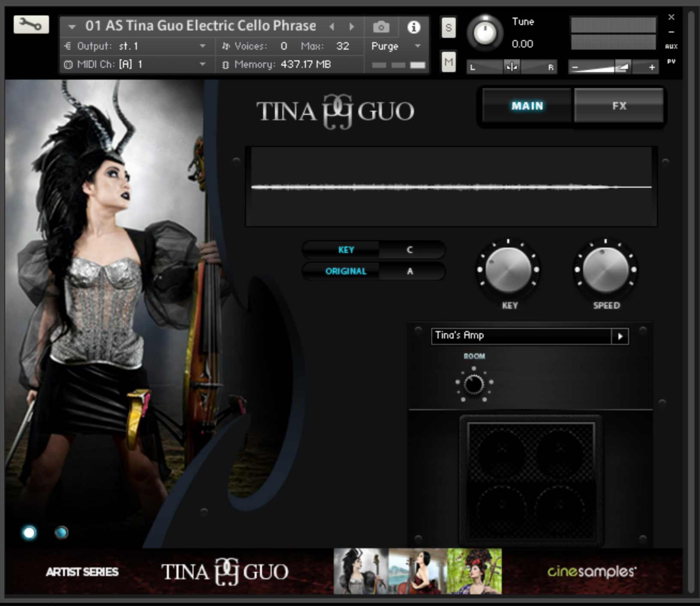Screen dimensions: 700x606
Task: Go to next instrument with right arrow
Action: pyautogui.click(x=352, y=27)
